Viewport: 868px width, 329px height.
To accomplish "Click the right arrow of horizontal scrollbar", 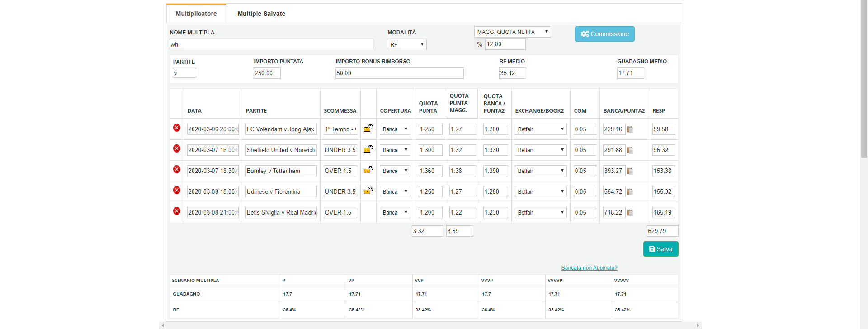I will point(698,325).
